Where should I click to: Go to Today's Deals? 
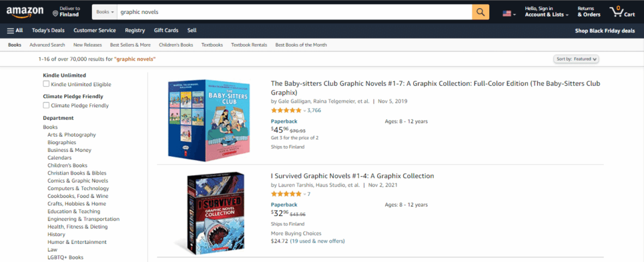click(49, 30)
